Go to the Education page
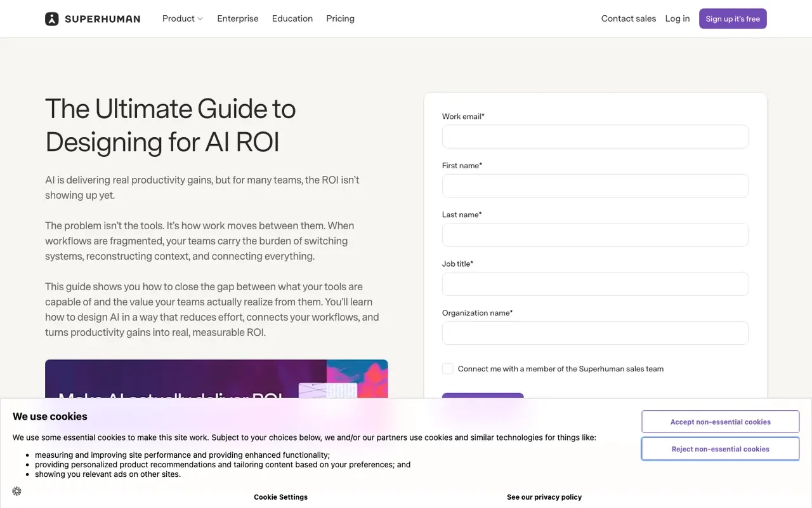This screenshot has height=508, width=812. pyautogui.click(x=292, y=18)
